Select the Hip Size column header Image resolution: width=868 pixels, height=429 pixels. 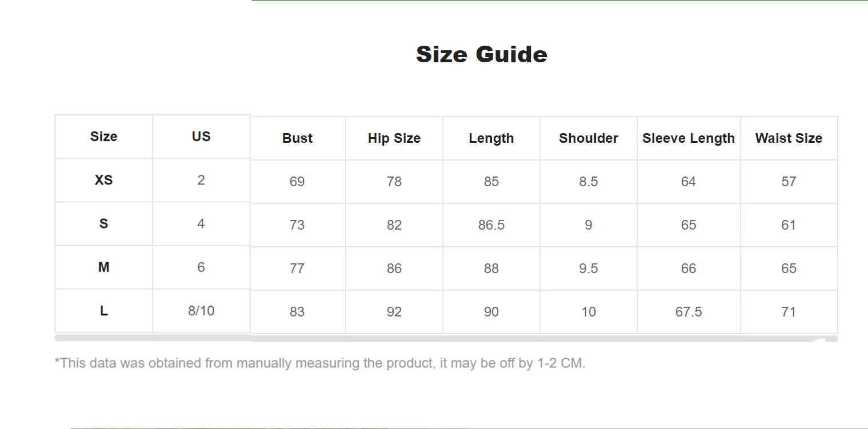click(x=394, y=138)
